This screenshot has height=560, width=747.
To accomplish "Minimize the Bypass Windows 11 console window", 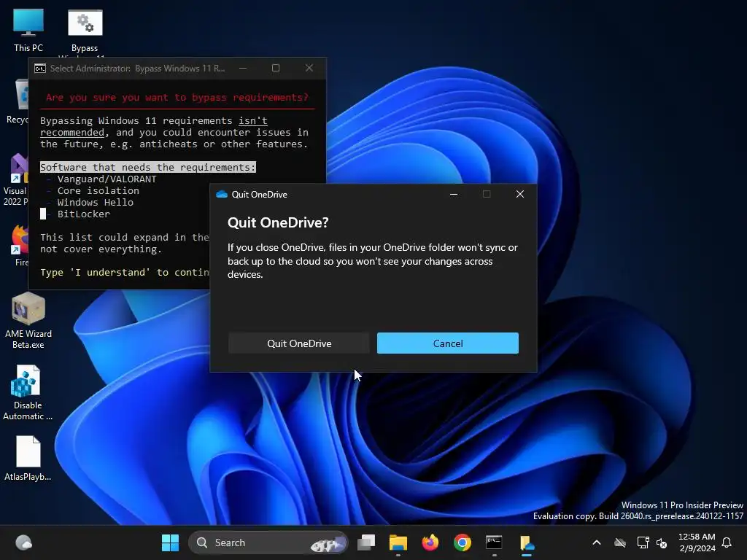I will point(243,68).
